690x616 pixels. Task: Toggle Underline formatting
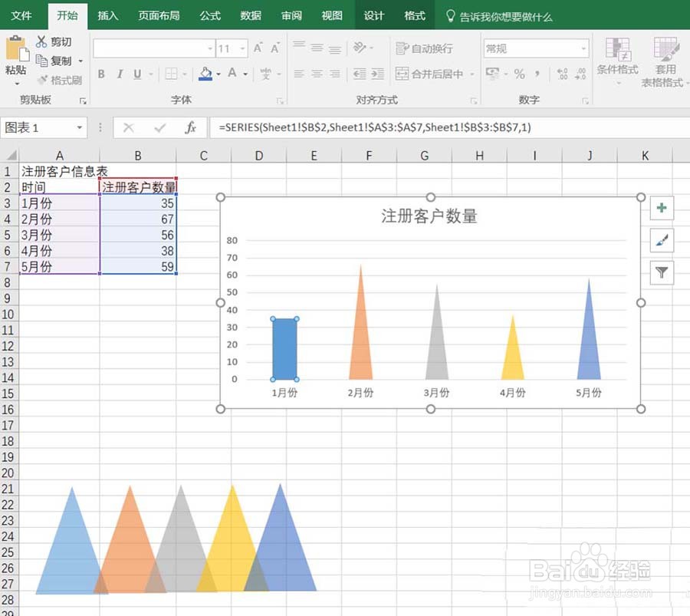137,74
